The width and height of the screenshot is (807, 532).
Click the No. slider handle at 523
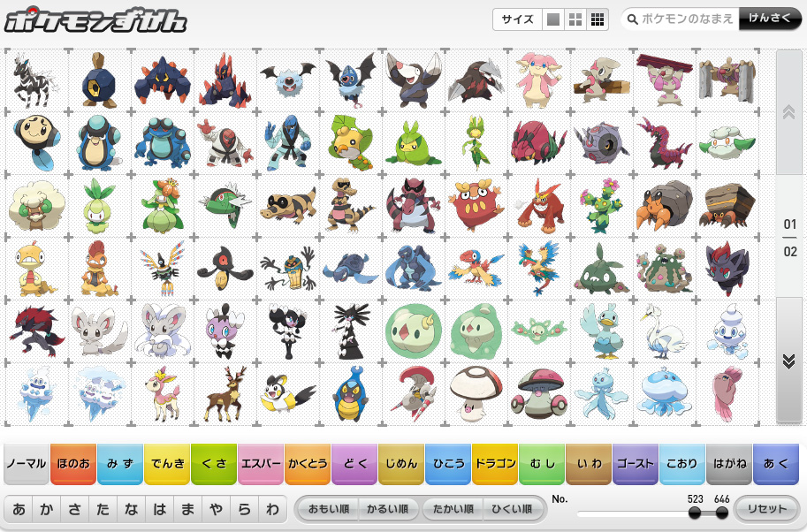point(695,513)
